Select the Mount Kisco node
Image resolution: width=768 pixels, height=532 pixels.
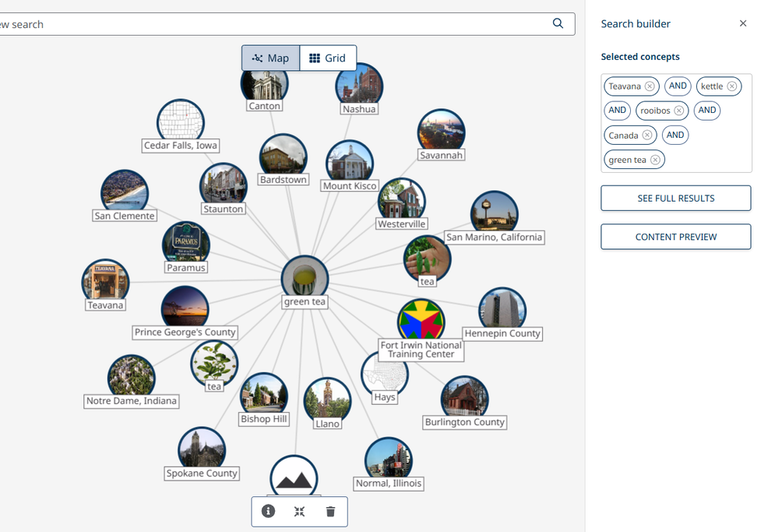(350, 163)
